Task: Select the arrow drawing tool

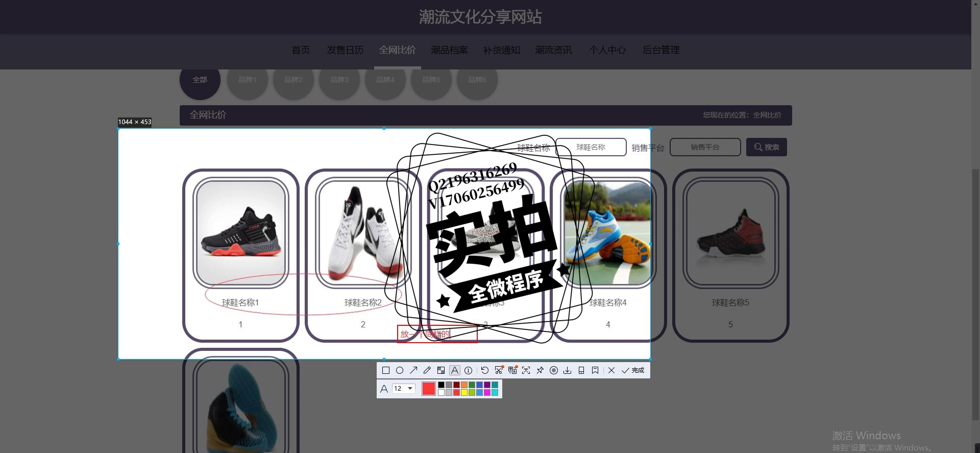Action: pos(413,370)
